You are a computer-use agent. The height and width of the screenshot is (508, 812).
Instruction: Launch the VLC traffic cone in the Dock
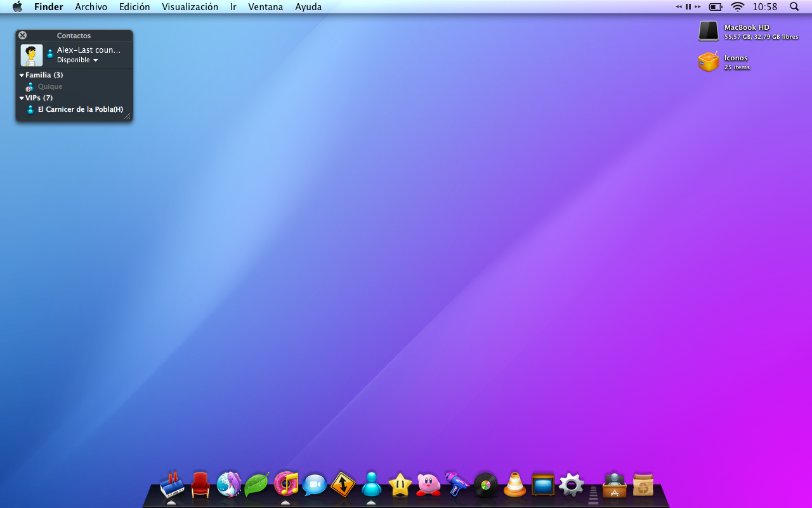(514, 485)
